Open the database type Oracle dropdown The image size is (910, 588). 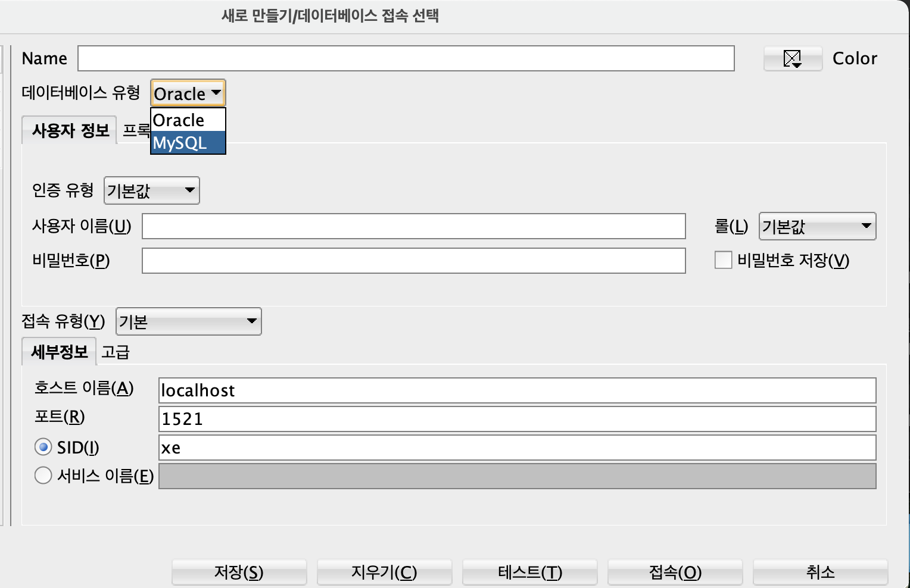pyautogui.click(x=188, y=93)
